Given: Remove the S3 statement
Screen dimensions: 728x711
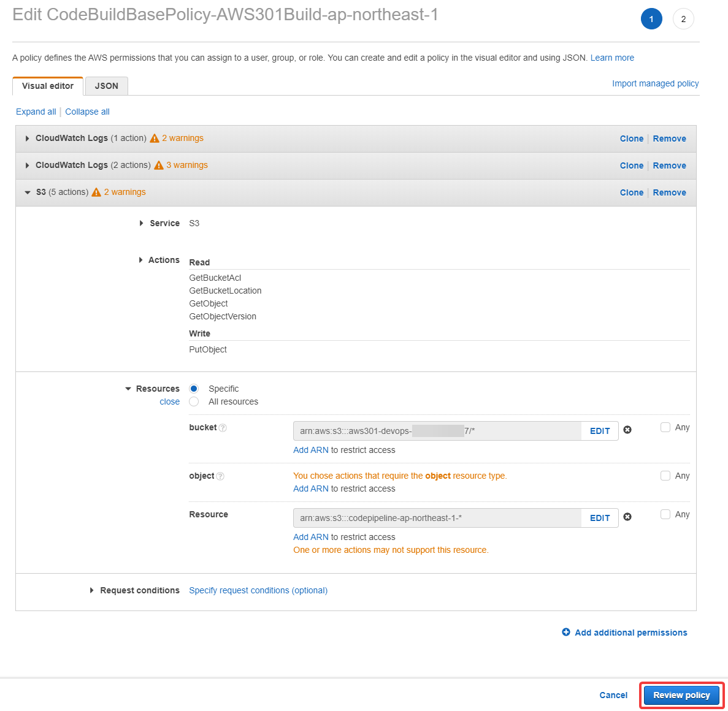Looking at the screenshot, I should [670, 192].
